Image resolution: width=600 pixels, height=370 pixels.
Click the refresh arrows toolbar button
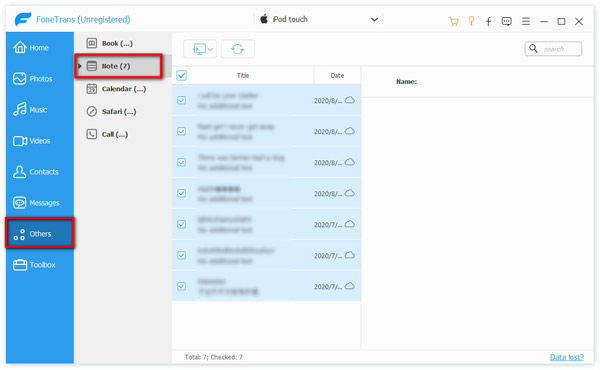pos(238,49)
